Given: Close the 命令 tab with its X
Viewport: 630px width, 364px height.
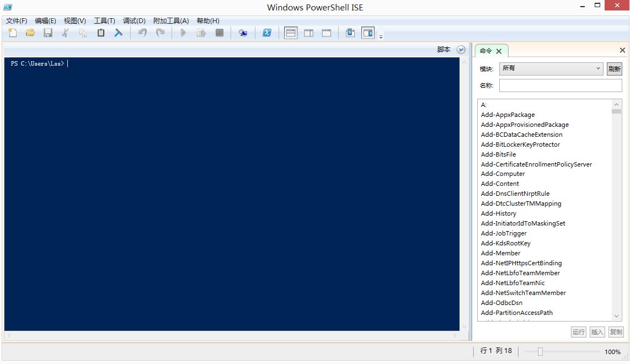Looking at the screenshot, I should pyautogui.click(x=499, y=51).
